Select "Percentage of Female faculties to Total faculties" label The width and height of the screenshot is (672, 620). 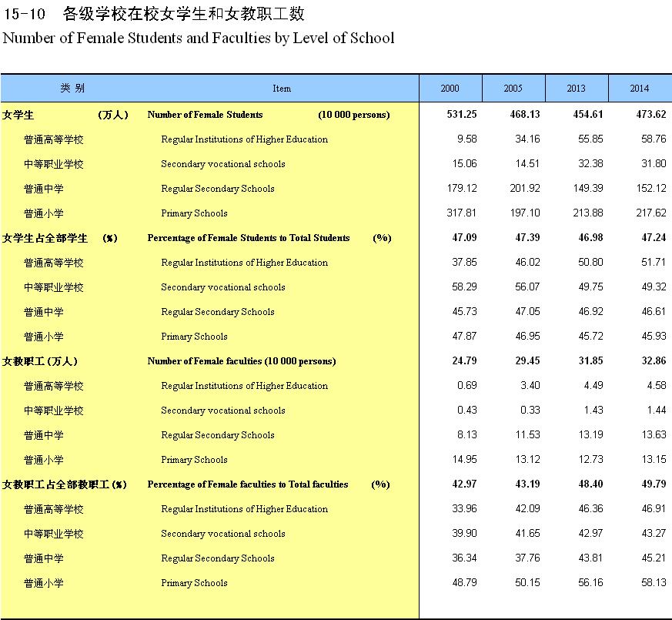[x=247, y=484]
